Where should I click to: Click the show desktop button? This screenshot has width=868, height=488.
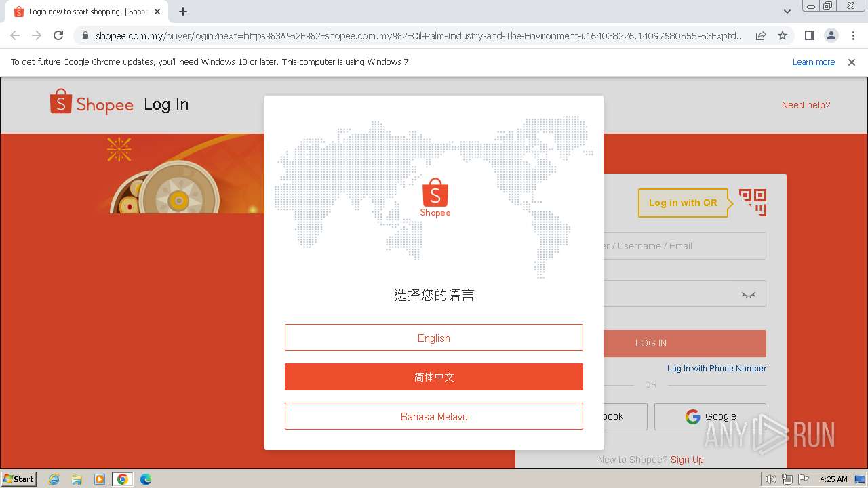[860, 479]
